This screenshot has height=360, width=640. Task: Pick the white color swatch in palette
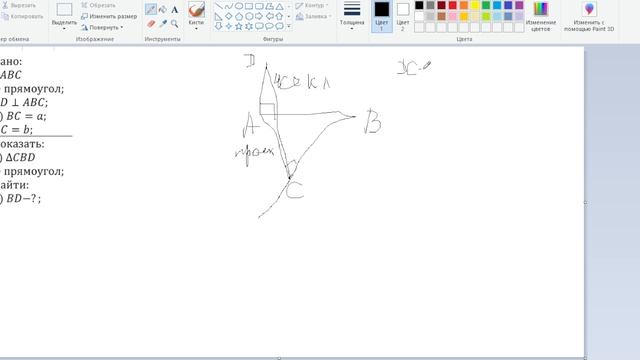click(x=419, y=16)
